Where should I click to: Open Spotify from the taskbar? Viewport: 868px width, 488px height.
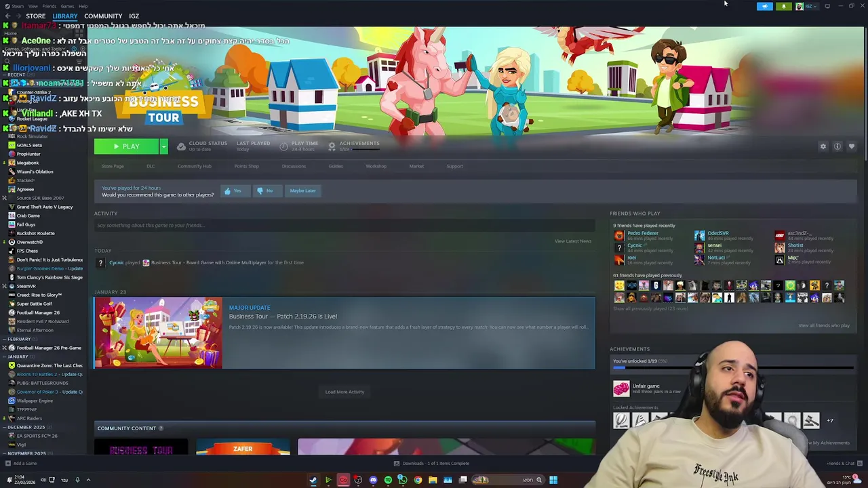[388, 480]
